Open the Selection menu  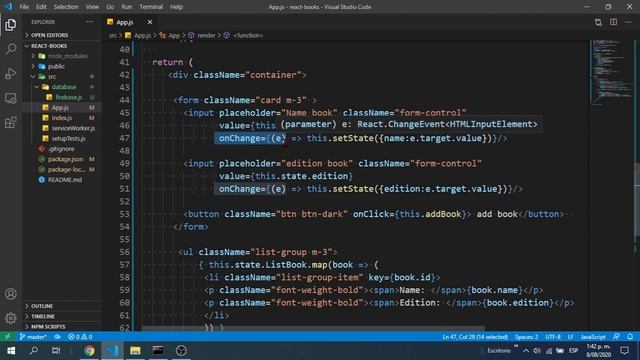click(66, 7)
